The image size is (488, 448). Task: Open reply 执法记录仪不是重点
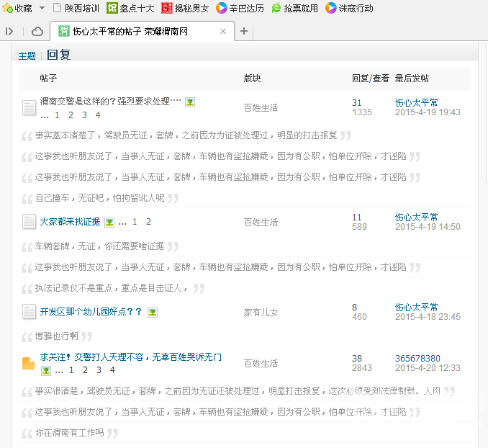[111, 288]
